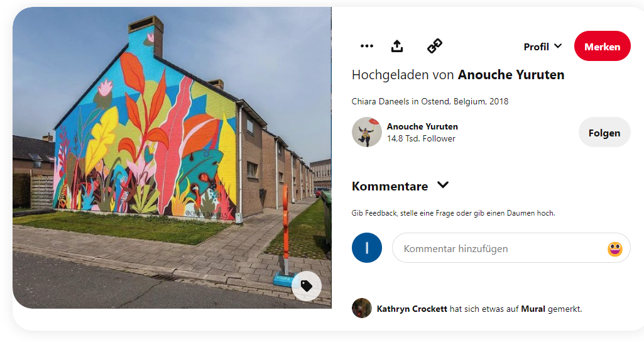644x342 pixels.
Task: Click the blue user initial avatar
Action: 367,248
